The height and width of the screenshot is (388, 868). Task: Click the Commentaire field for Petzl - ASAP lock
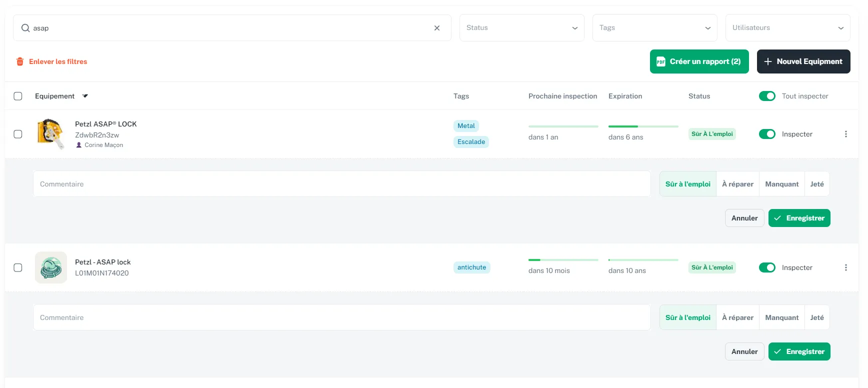341,317
